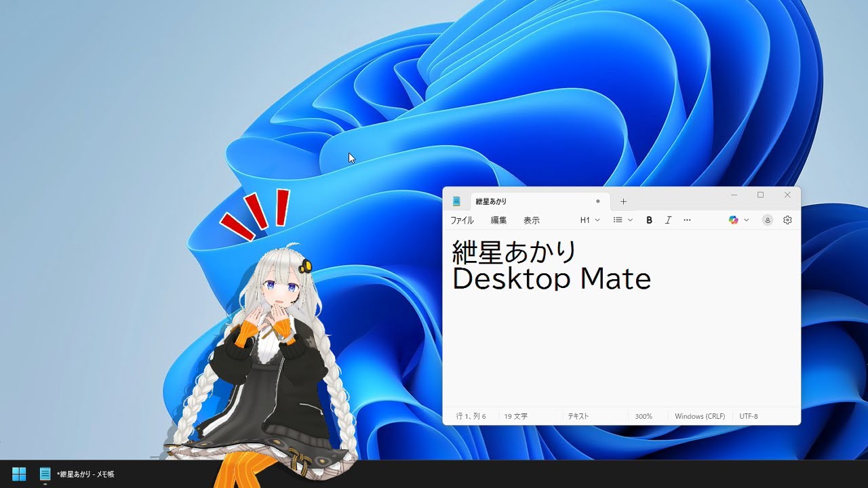The image size is (868, 488).
Task: Toggle italic formatting
Action: point(668,220)
